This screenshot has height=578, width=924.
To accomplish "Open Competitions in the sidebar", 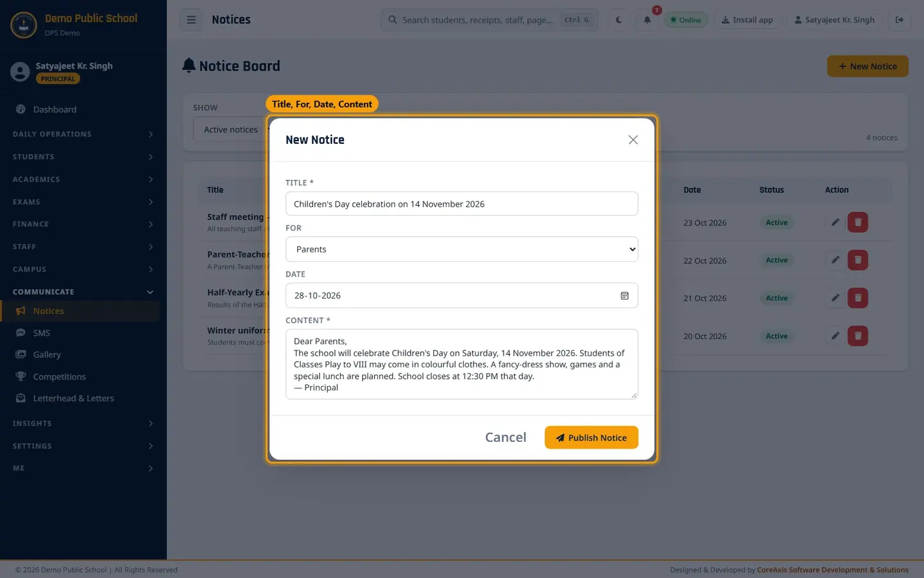I will pos(80,376).
